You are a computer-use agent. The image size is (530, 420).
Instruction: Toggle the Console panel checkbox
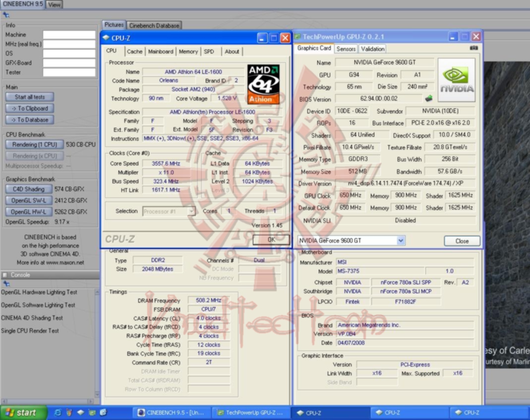coord(5,275)
